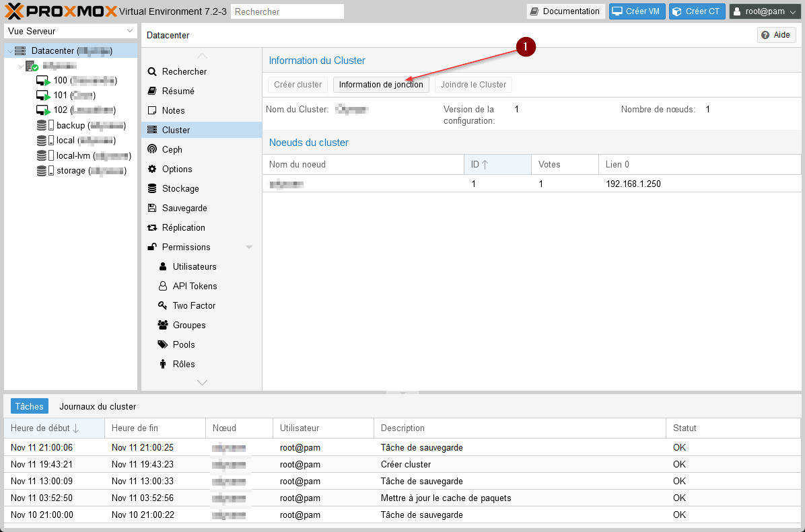Click the VM 100 monitor icon

43,81
